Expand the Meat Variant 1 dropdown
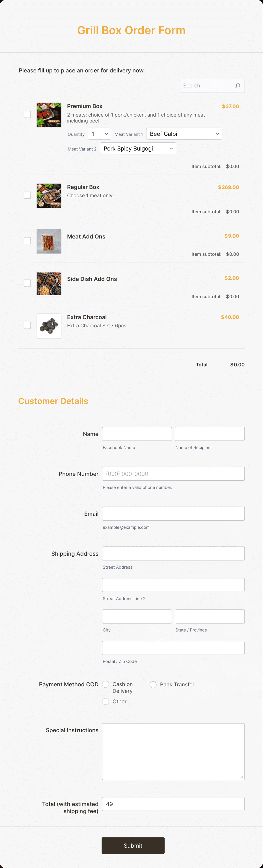Image resolution: width=263 pixels, height=868 pixels. (x=184, y=134)
